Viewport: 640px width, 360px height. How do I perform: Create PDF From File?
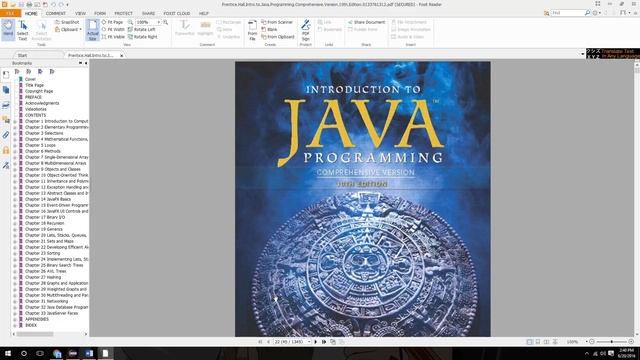tap(252, 30)
